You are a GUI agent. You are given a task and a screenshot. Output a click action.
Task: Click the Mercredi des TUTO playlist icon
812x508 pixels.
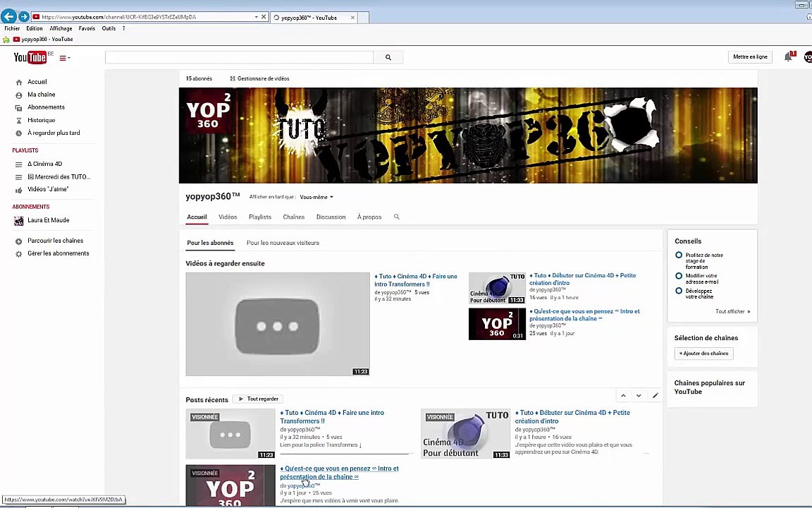pos(18,177)
